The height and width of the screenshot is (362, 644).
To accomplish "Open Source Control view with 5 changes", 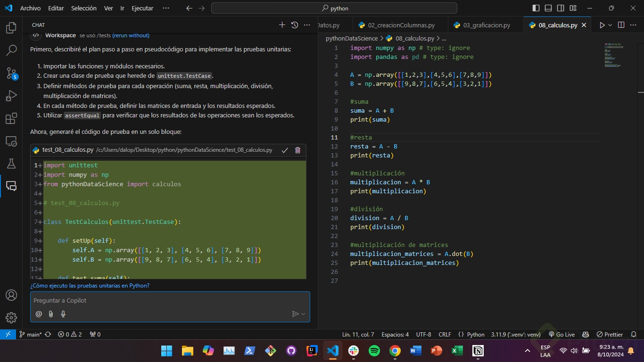I will pyautogui.click(x=11, y=73).
